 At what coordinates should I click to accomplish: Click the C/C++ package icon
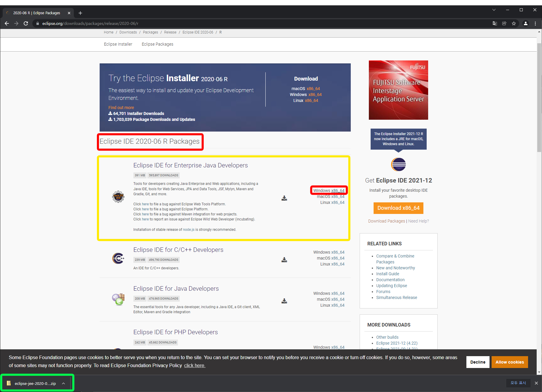pos(118,258)
